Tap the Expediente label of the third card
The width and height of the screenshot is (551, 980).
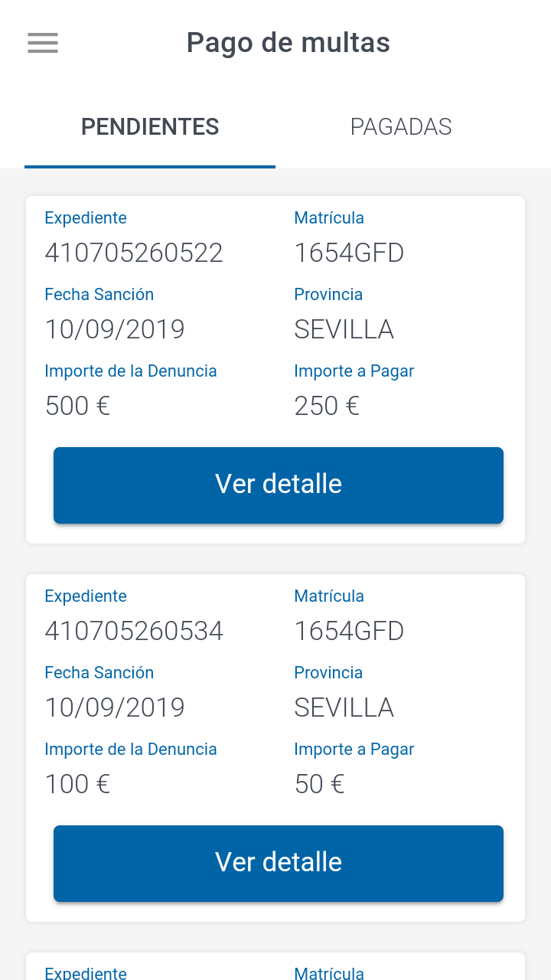click(x=86, y=973)
